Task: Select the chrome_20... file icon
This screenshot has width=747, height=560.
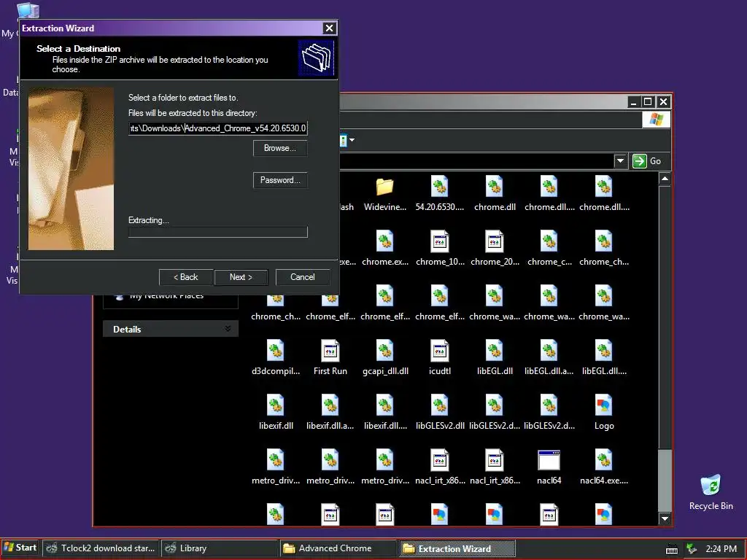Action: click(494, 241)
